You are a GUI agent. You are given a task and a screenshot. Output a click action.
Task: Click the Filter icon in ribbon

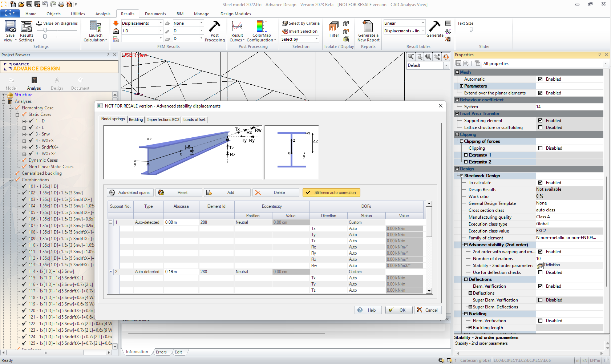point(334,27)
